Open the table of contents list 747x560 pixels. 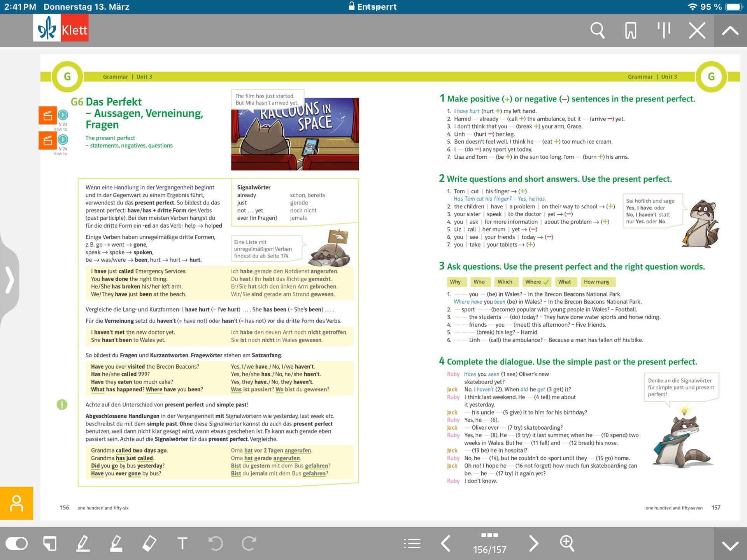pos(412,543)
